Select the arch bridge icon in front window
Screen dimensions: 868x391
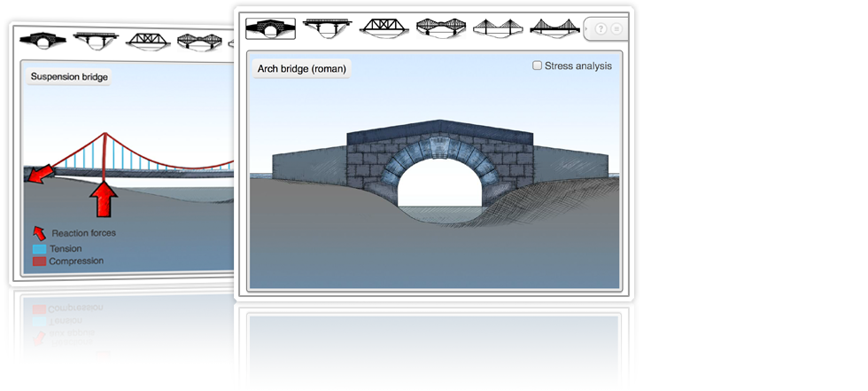[x=271, y=28]
